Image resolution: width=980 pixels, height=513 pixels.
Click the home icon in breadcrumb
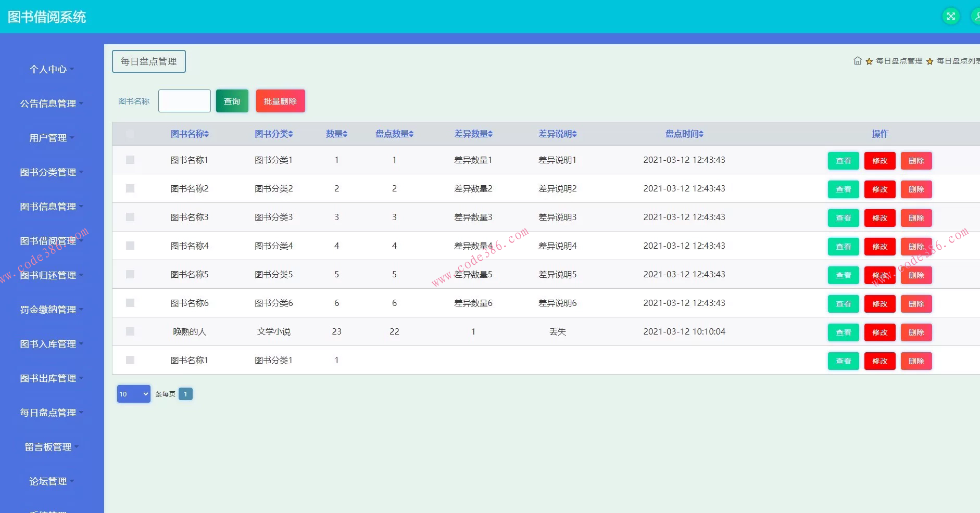[858, 61]
